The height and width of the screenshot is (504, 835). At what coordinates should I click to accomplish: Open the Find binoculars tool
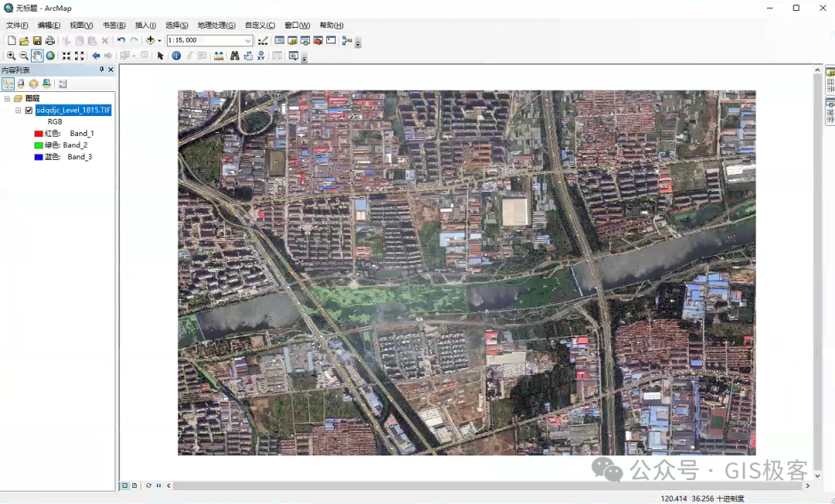235,56
